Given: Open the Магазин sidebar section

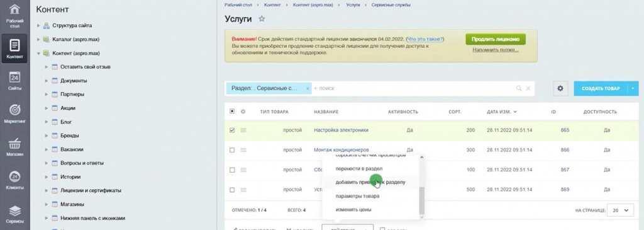Looking at the screenshot, I should click(14, 147).
